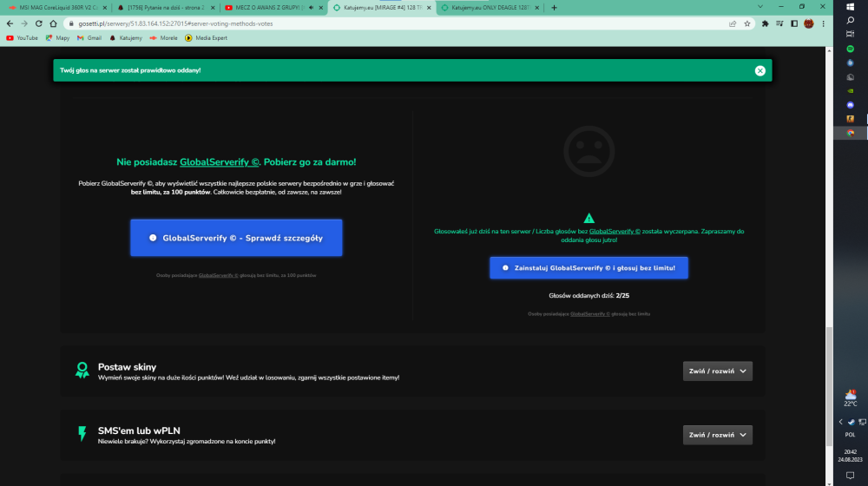Close the MSI MAG CoreLiquid tab

(x=105, y=8)
